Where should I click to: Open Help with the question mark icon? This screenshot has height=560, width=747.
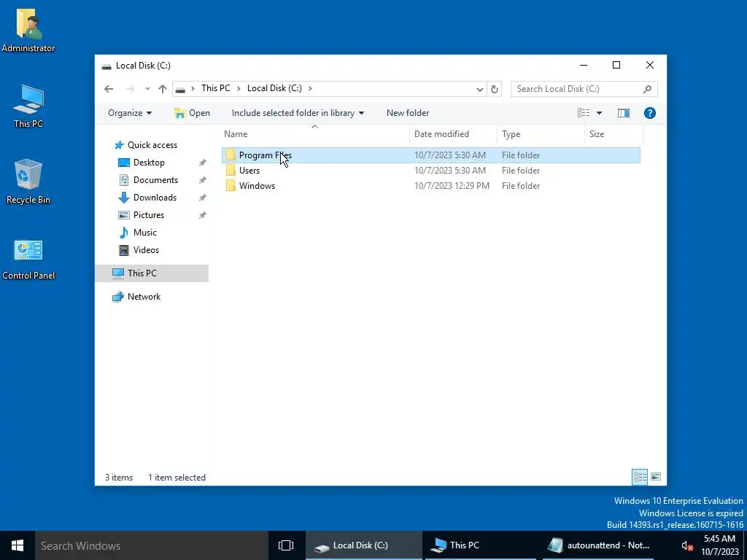(650, 113)
